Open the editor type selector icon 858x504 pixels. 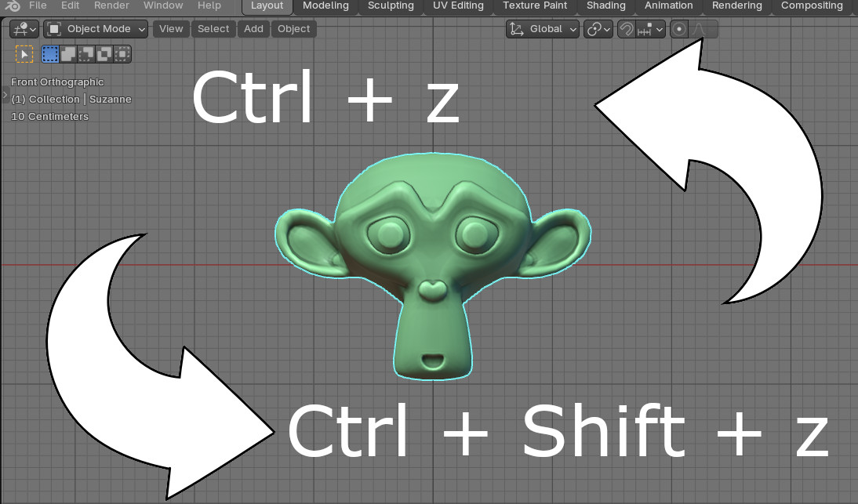pyautogui.click(x=20, y=29)
